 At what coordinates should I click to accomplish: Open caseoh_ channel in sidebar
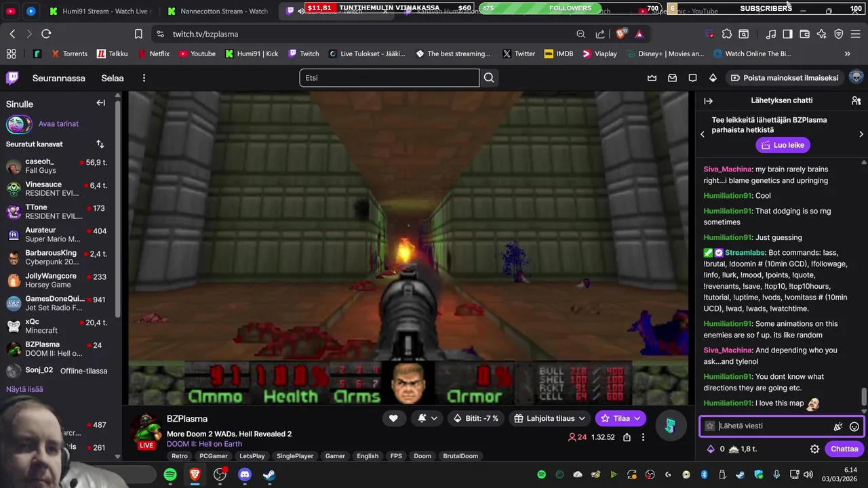pos(57,166)
